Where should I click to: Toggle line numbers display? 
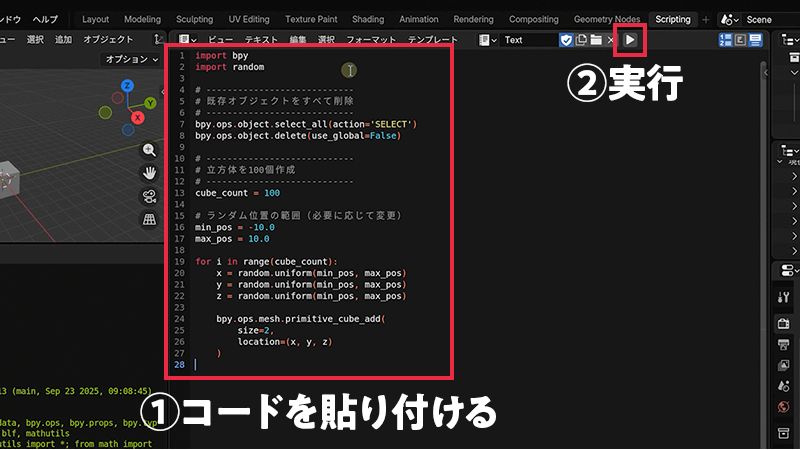point(725,40)
